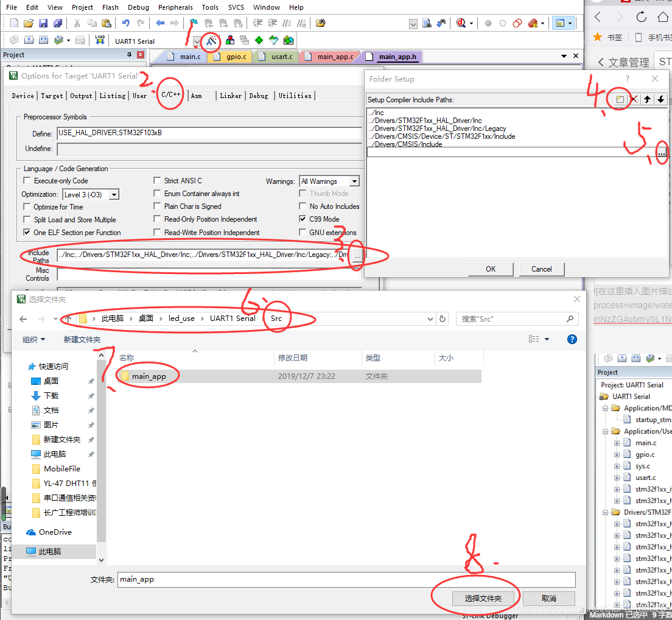Expand the UART1 Serial target dropdown
Screen dimensions: 672x620
(x=197, y=41)
